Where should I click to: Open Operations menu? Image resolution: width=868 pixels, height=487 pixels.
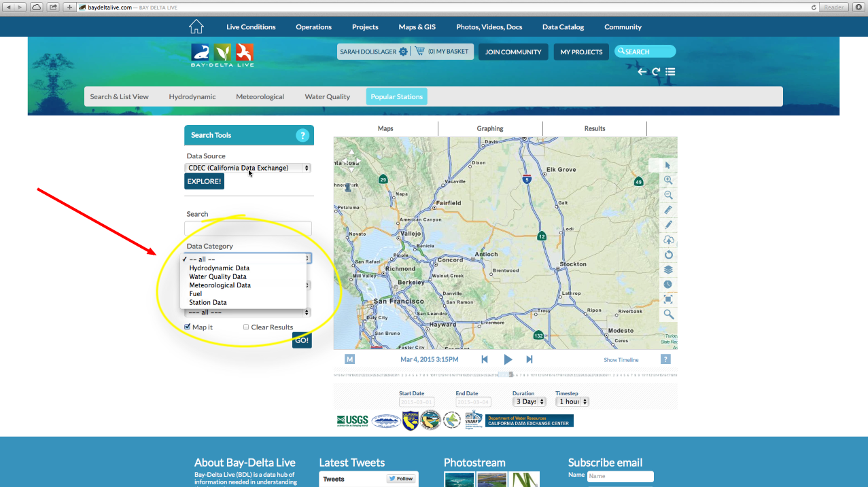[313, 27]
